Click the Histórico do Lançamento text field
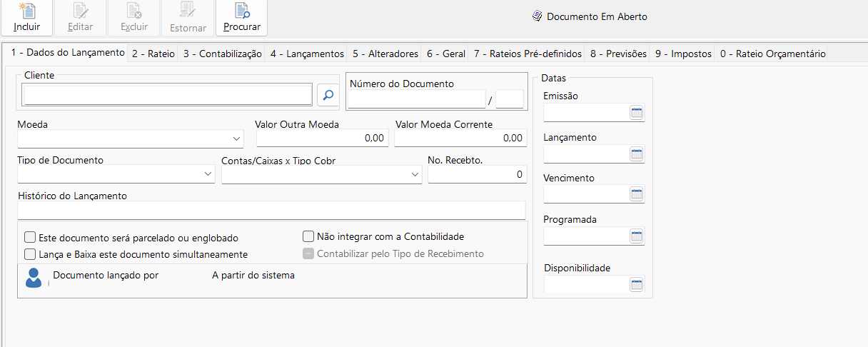868x347 pixels. coord(271,210)
